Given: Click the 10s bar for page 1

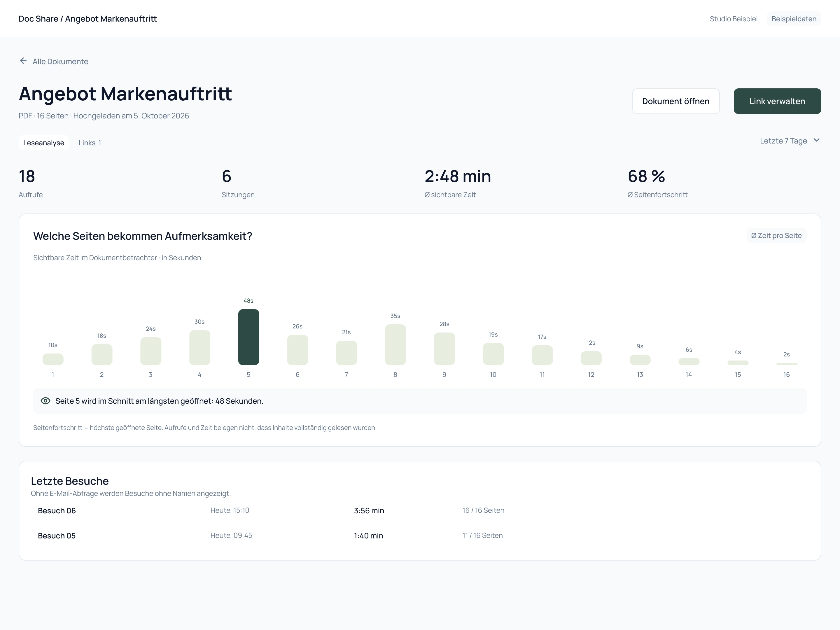Looking at the screenshot, I should click(53, 359).
